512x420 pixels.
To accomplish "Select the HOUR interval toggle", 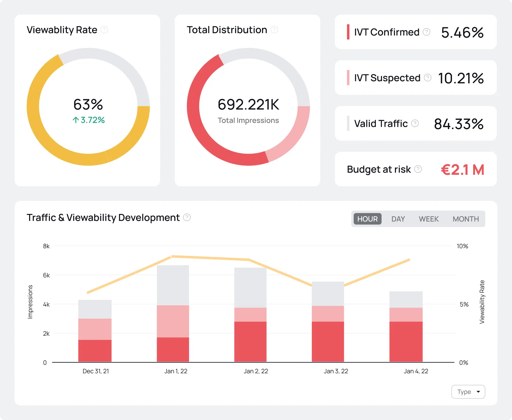I will 368,219.
